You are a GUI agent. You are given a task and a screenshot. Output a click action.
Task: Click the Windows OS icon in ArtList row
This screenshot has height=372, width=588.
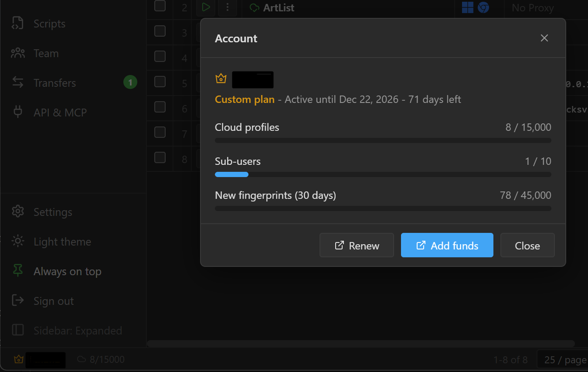pyautogui.click(x=468, y=7)
